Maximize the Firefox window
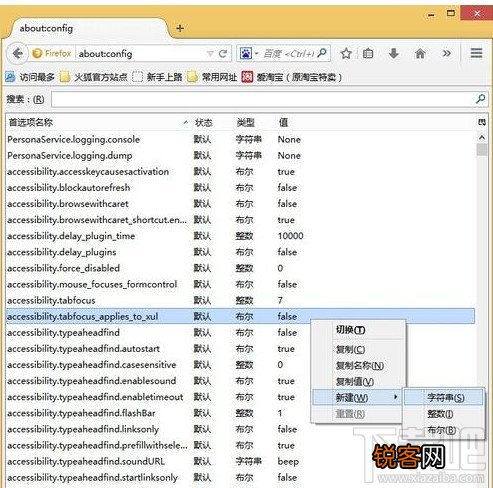Image resolution: width=493 pixels, height=488 pixels. [x=451, y=13]
